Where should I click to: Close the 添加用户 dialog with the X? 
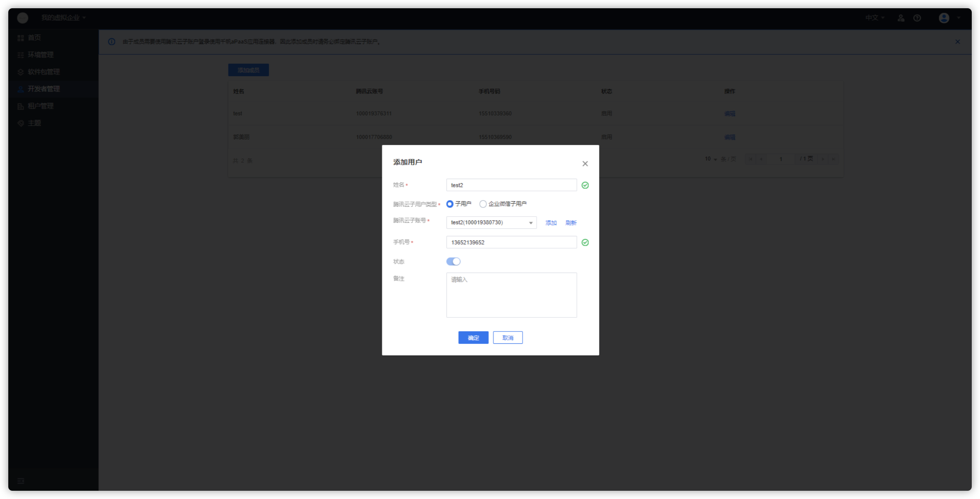coord(585,164)
